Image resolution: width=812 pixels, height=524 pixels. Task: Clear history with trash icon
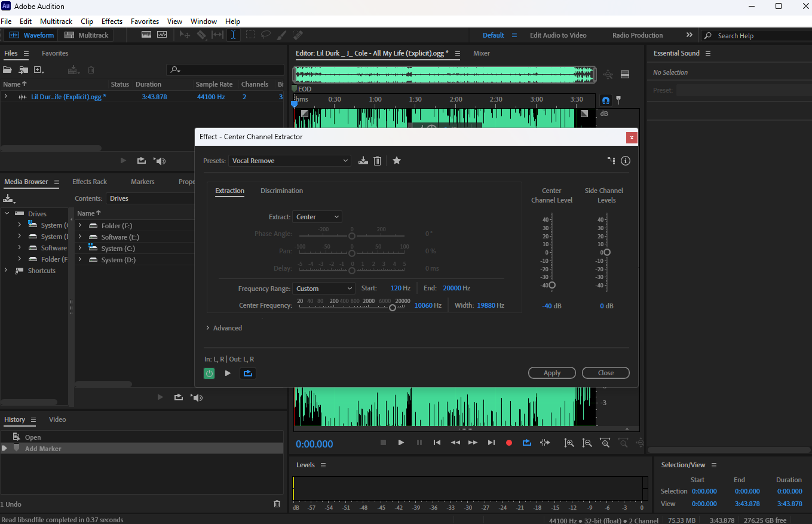277,504
